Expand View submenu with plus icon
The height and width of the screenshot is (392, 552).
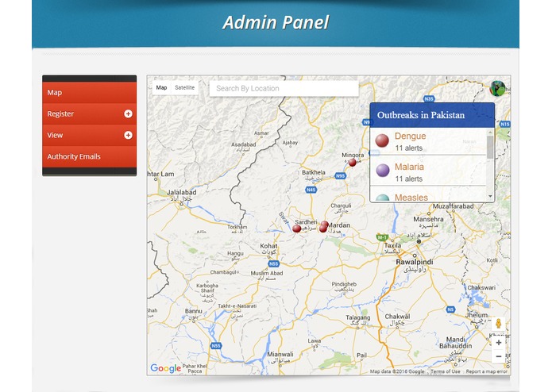coord(128,136)
